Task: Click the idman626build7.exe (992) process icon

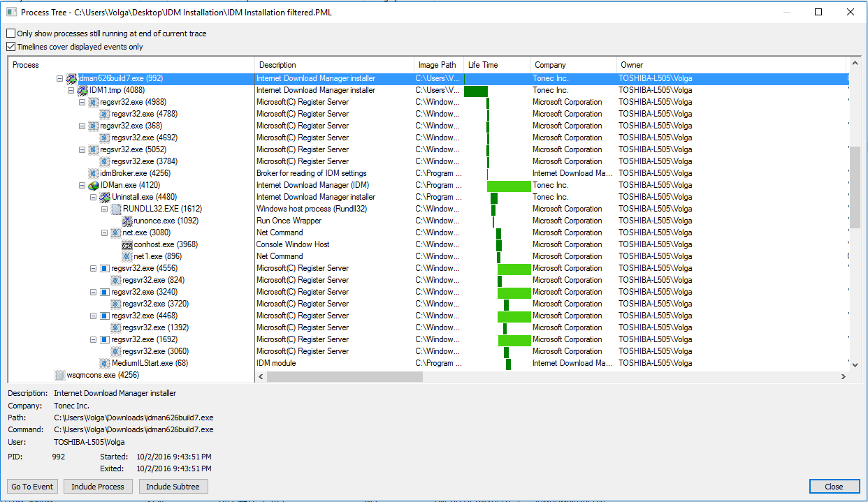Action: (71, 78)
